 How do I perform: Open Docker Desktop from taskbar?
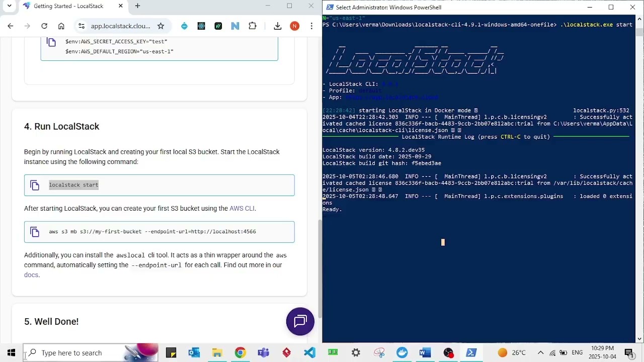coord(402,353)
